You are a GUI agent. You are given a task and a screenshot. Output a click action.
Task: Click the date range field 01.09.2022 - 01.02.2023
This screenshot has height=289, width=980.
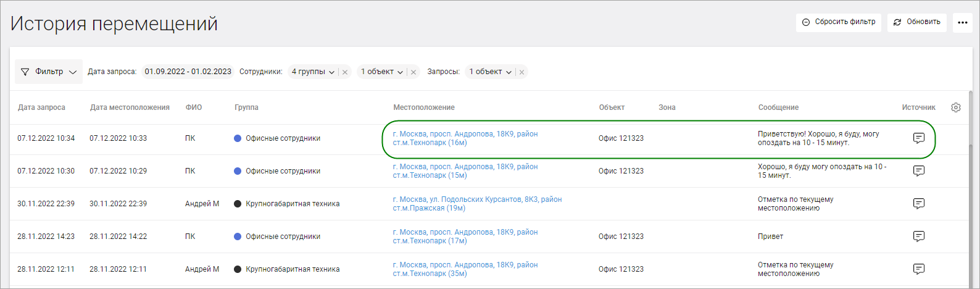[x=188, y=72]
